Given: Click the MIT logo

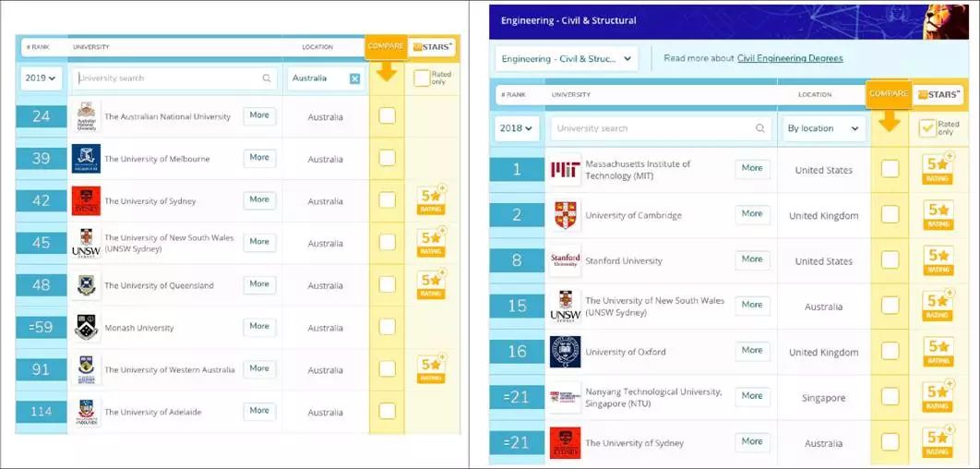Looking at the screenshot, I should [566, 170].
